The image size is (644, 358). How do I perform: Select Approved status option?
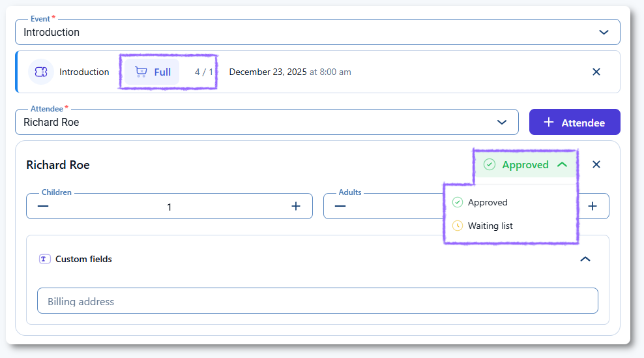[x=488, y=202]
